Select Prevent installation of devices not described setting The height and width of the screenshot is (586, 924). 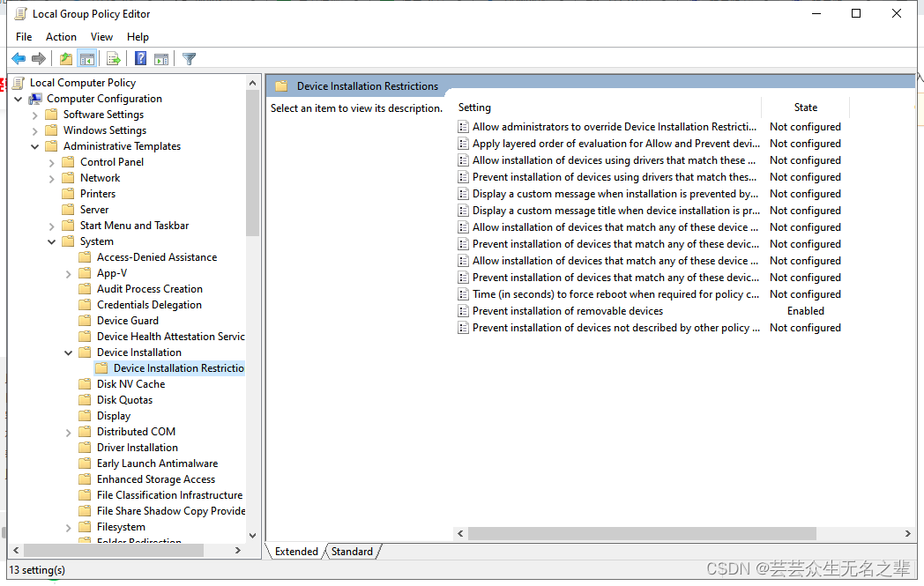pos(615,328)
